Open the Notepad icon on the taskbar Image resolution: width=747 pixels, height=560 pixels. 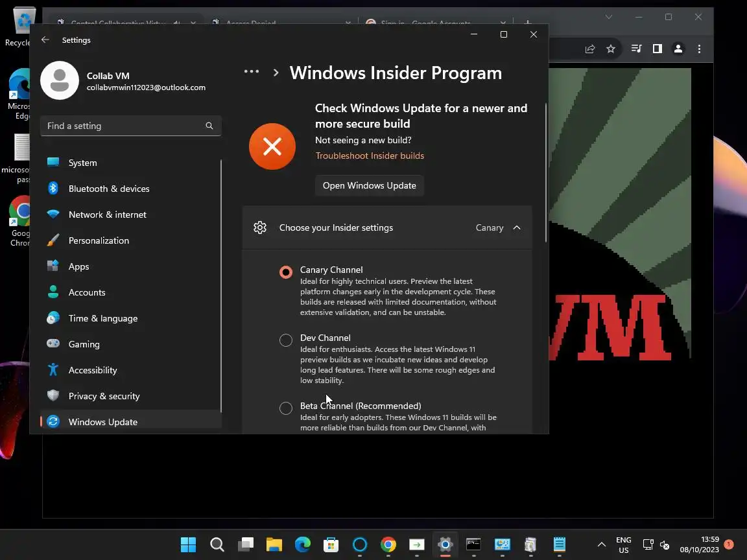[x=560, y=544]
